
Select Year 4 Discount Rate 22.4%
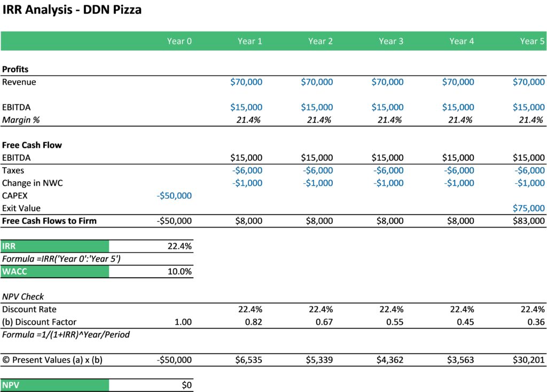462,309
